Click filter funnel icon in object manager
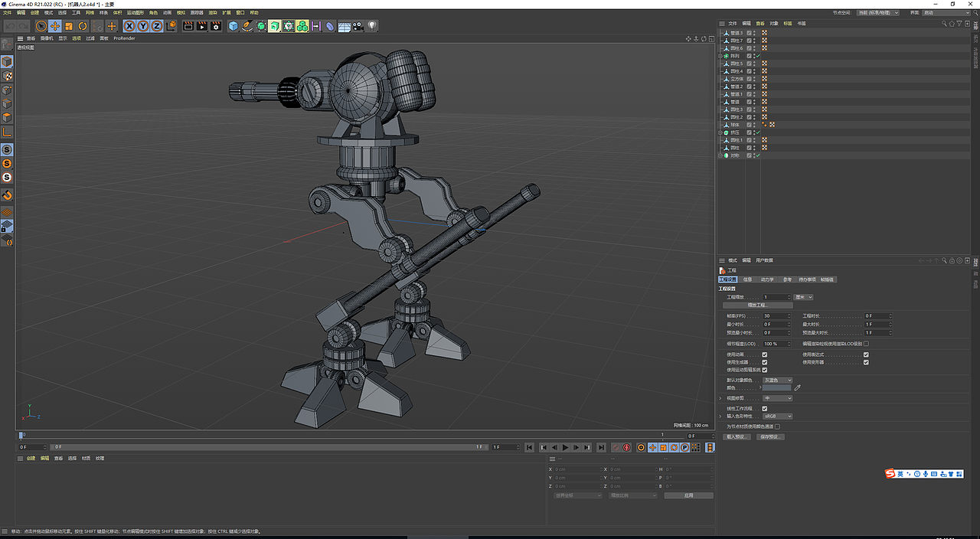This screenshot has width=980, height=539. point(959,24)
